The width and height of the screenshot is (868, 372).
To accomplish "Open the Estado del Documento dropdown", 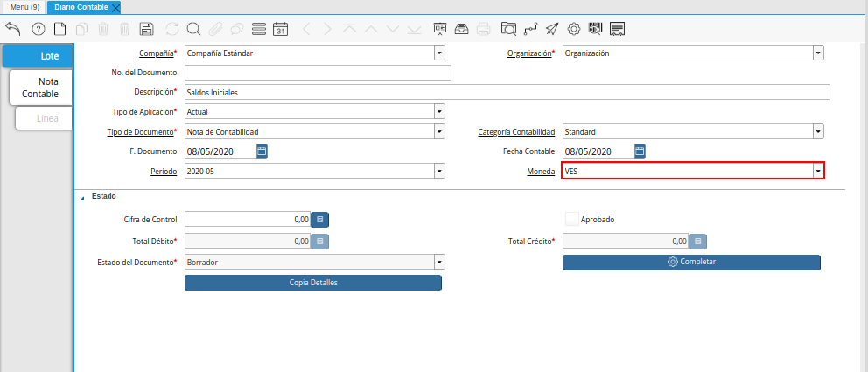I will pos(439,262).
